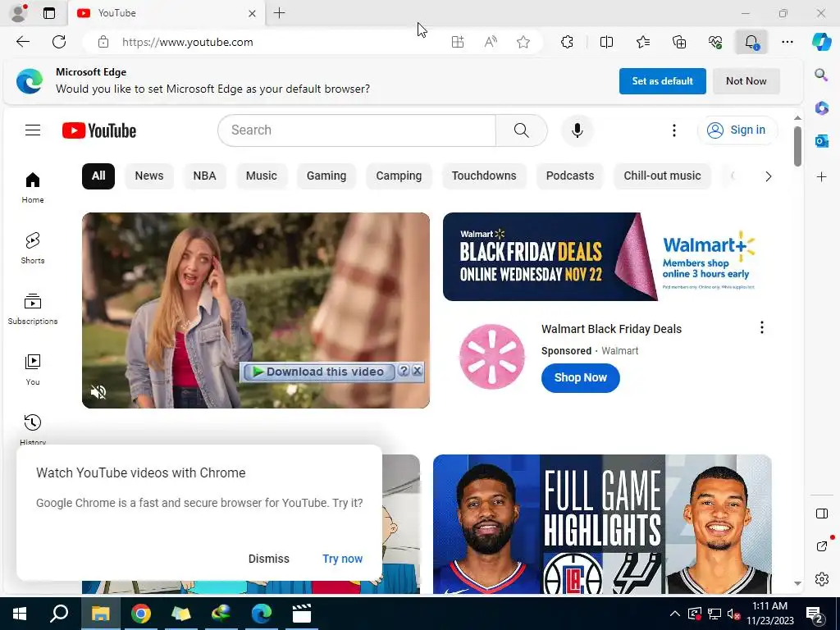Open the tab actions menu
840x630 pixels.
(x=48, y=13)
